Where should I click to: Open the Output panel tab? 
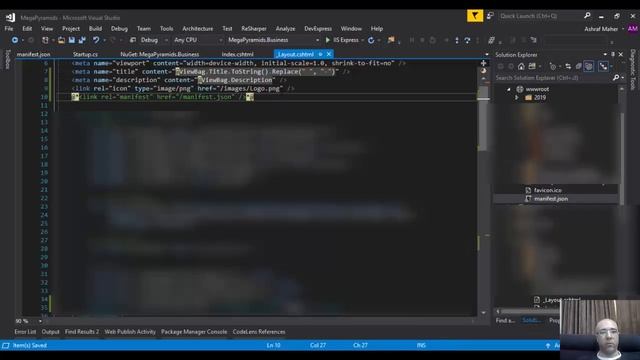[x=51, y=332]
